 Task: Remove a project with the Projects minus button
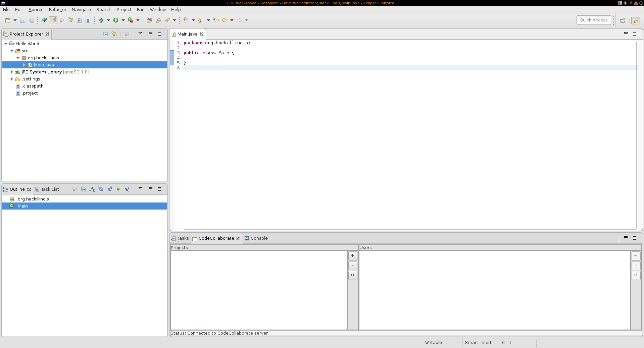click(x=353, y=266)
